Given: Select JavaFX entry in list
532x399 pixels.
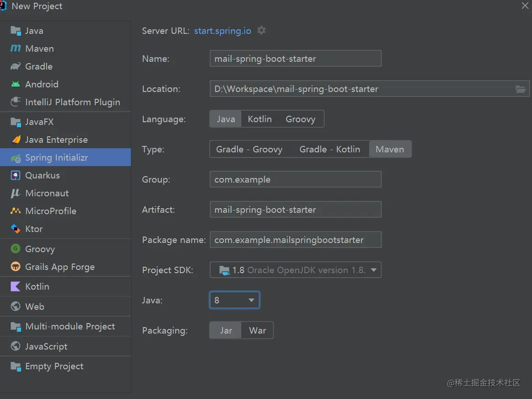Looking at the screenshot, I should pyautogui.click(x=65, y=122).
